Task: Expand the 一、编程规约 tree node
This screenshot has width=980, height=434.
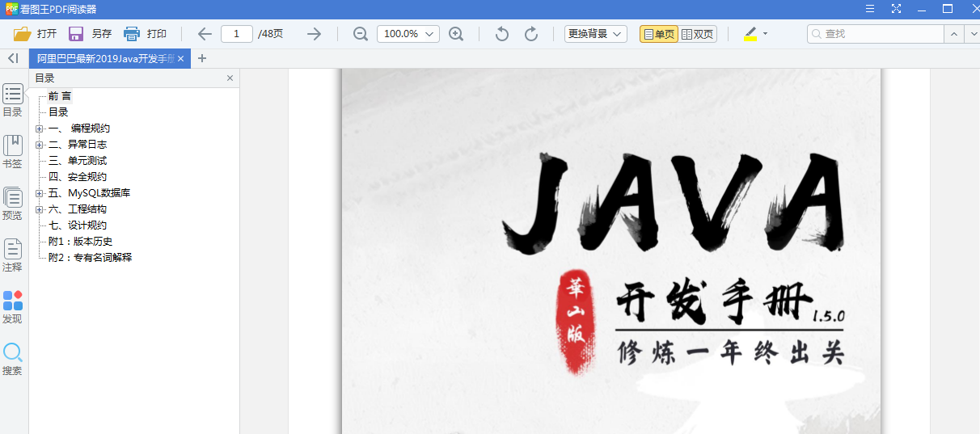Action: tap(39, 129)
